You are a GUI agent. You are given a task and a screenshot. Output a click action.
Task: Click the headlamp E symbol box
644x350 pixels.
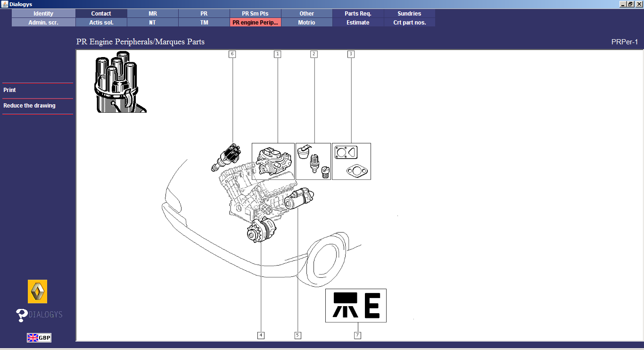[355, 306]
